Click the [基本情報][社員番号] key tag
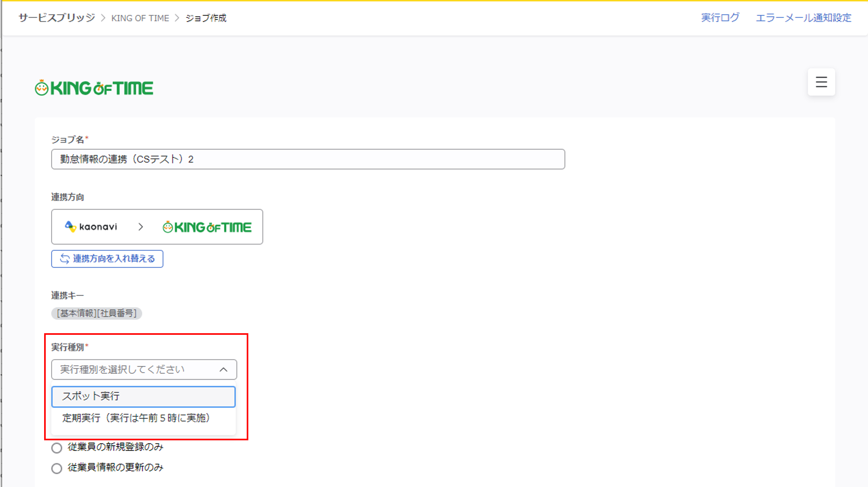 pos(96,313)
